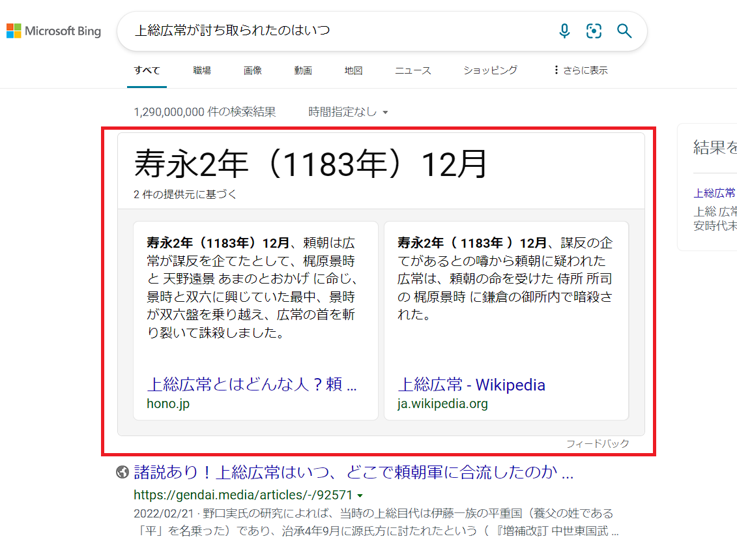Switch to the 画像 tab

tap(252, 70)
